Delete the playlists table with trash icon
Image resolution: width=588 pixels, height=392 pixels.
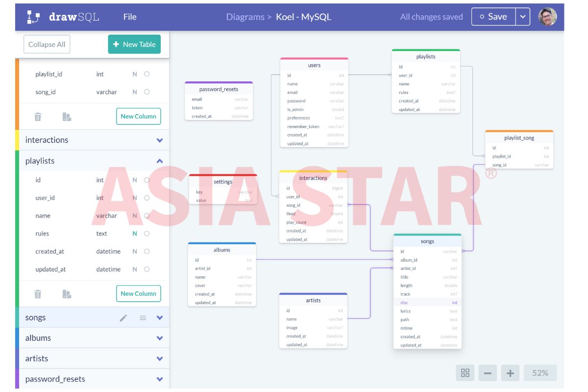pos(38,294)
